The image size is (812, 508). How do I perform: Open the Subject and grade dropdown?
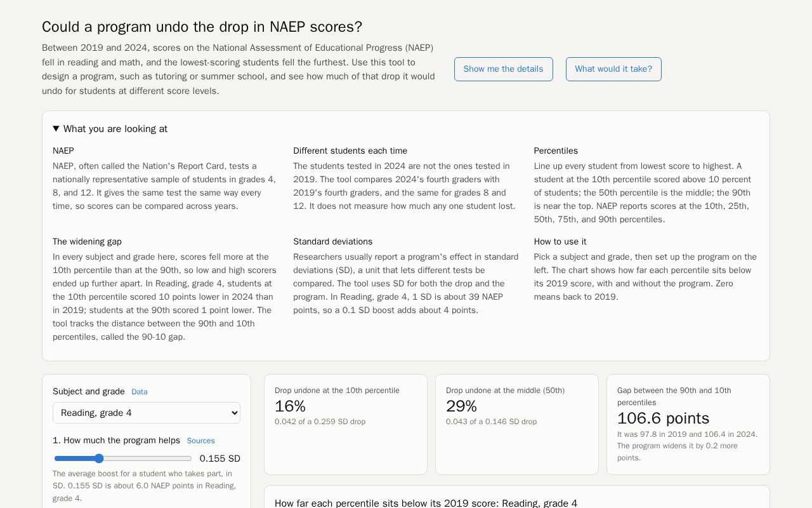coord(147,413)
